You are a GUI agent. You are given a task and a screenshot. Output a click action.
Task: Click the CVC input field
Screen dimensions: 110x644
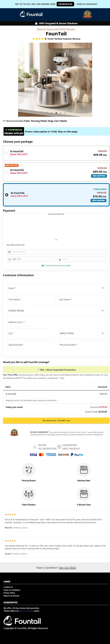(x=81, y=259)
